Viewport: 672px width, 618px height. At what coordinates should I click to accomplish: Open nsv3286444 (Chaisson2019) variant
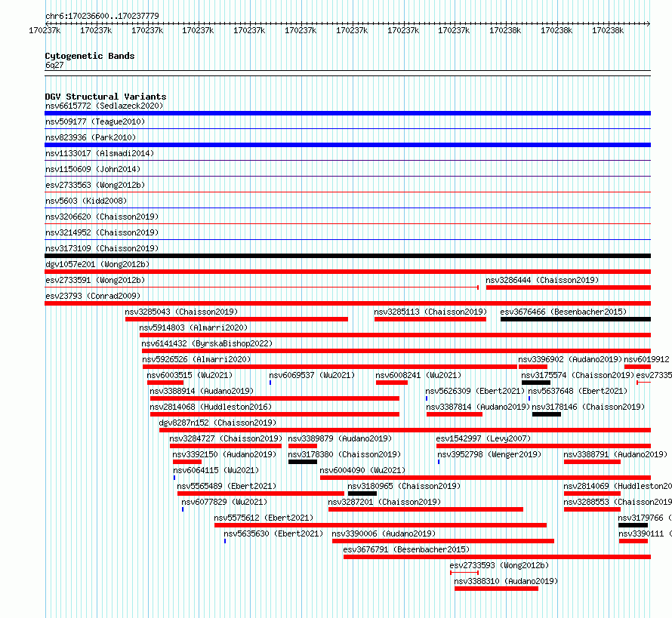coord(542,280)
